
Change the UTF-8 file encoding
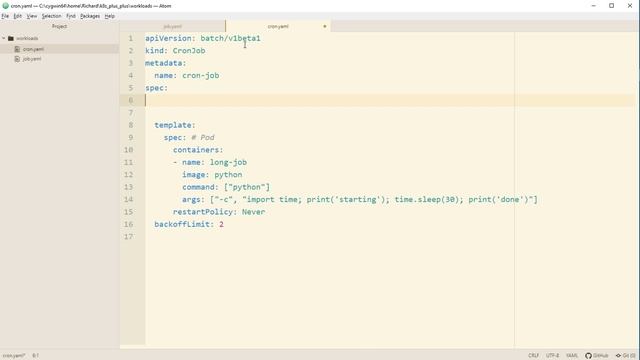pyautogui.click(x=552, y=356)
